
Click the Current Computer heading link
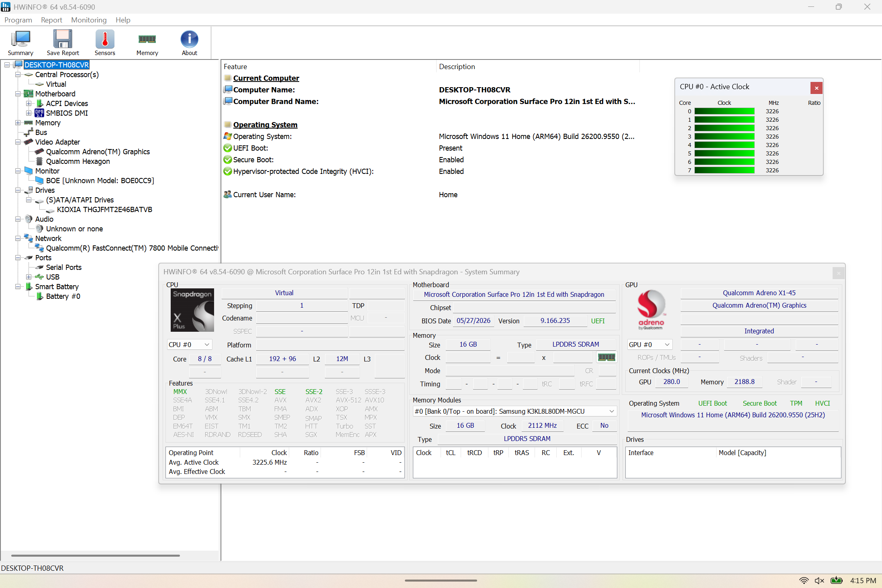pos(266,78)
